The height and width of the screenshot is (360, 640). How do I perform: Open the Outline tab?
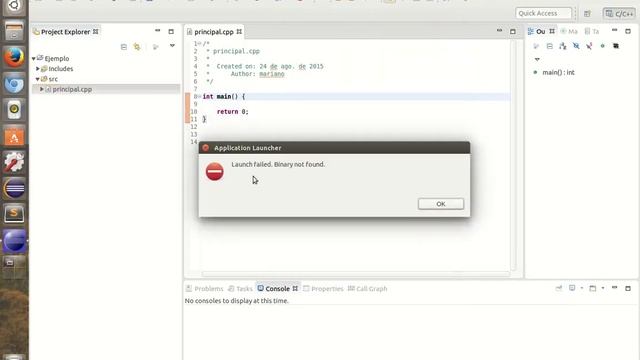[x=540, y=31]
